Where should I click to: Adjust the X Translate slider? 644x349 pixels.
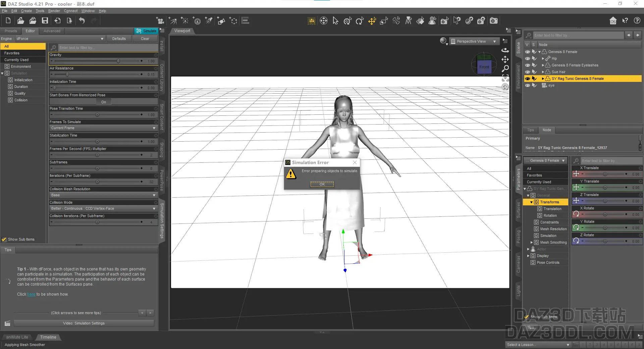tap(604, 174)
